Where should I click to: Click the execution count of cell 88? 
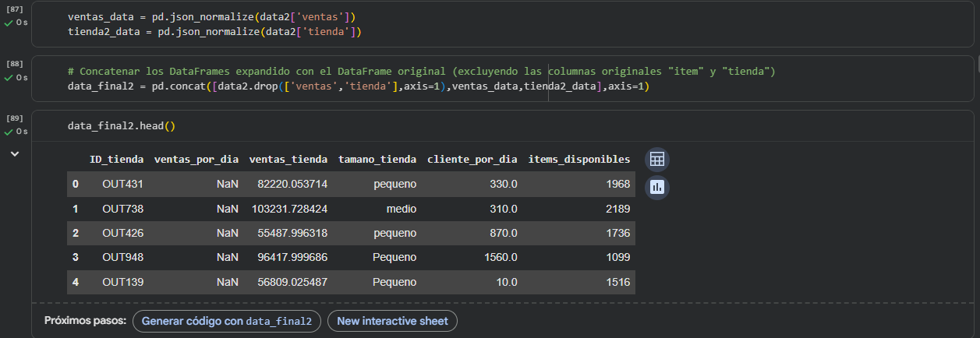tap(14, 63)
